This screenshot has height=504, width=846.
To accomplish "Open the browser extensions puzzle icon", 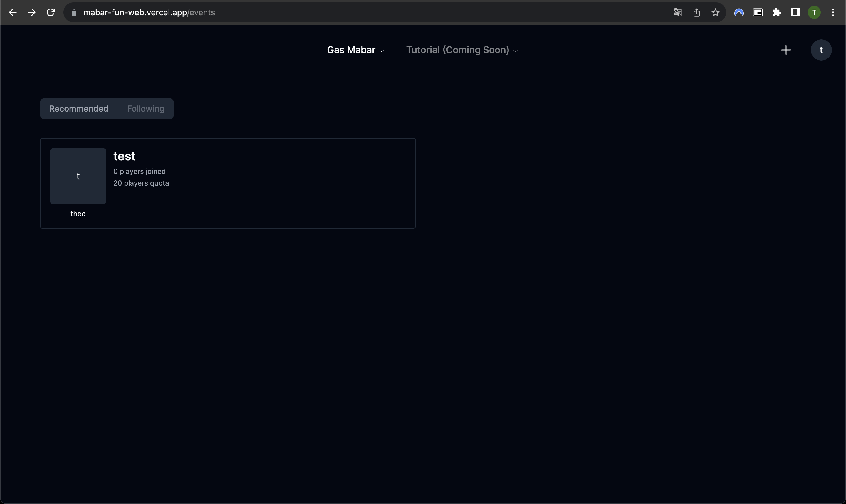I will [x=777, y=12].
